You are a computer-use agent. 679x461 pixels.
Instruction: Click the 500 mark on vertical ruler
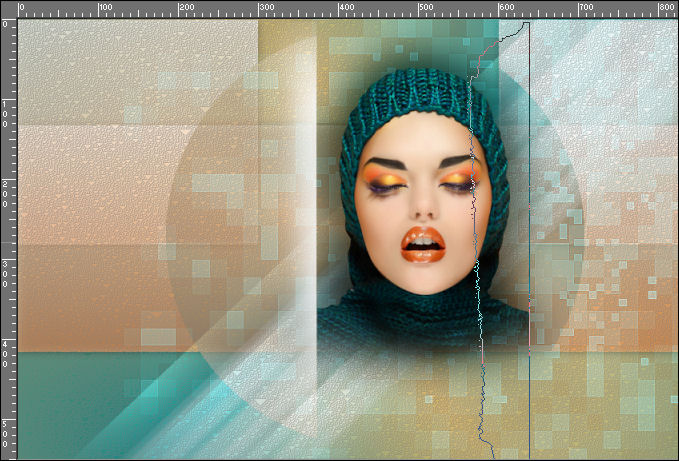(5, 434)
